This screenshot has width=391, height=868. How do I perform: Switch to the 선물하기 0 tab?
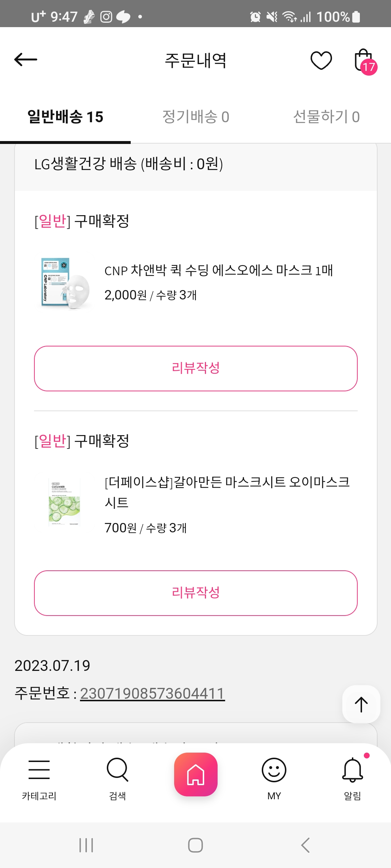[x=326, y=117]
